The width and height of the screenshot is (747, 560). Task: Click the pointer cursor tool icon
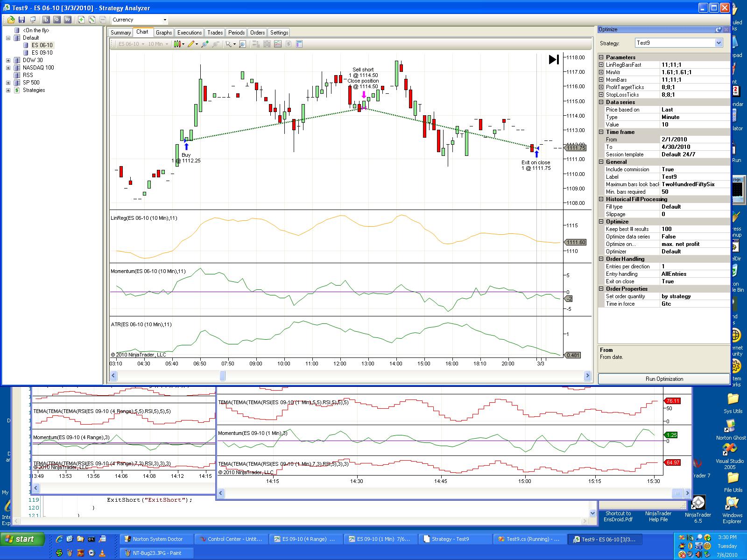(x=229, y=44)
